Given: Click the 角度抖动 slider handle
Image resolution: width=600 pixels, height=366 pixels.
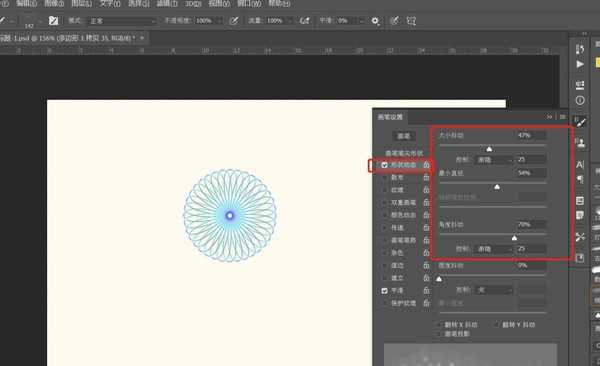Looking at the screenshot, I should pos(514,238).
